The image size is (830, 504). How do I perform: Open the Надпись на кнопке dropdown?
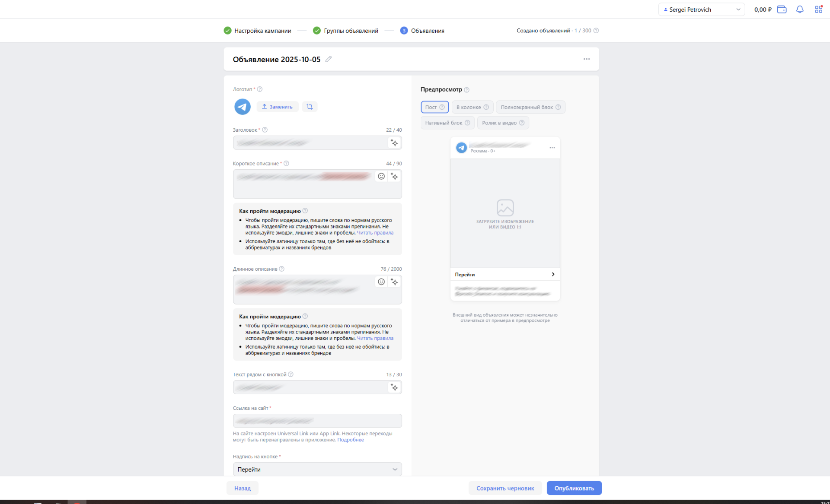317,469
